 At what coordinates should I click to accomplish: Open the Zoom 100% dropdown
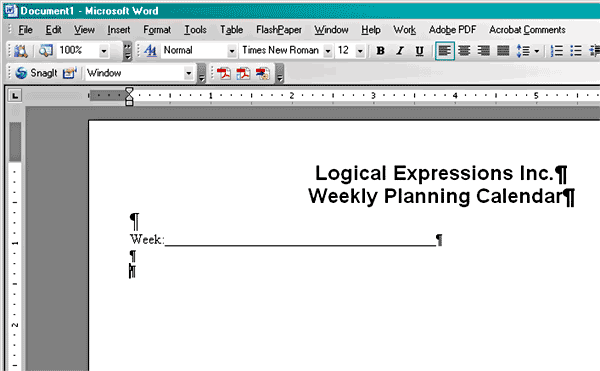tap(103, 50)
